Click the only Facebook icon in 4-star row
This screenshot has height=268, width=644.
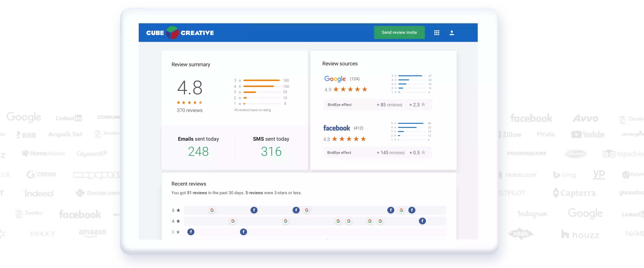click(422, 221)
